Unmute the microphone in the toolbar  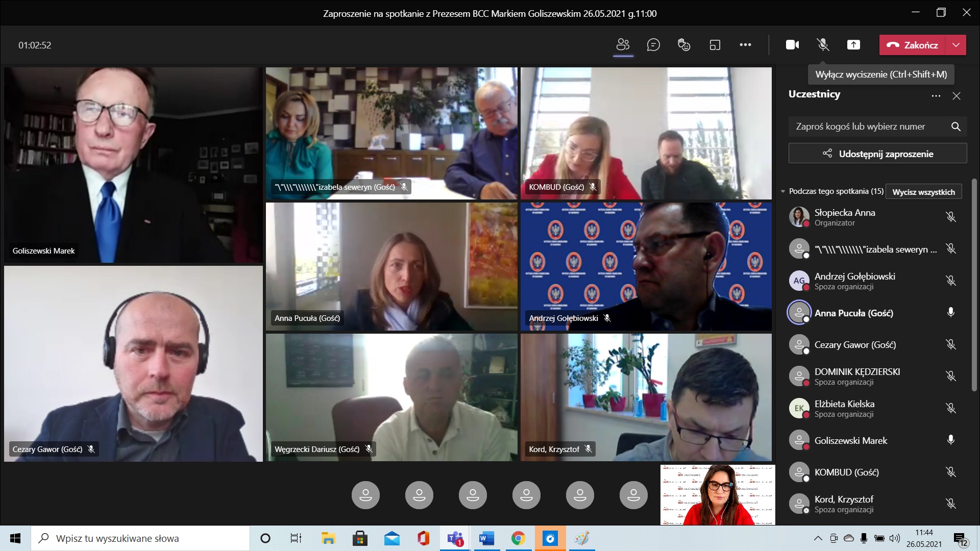823,45
